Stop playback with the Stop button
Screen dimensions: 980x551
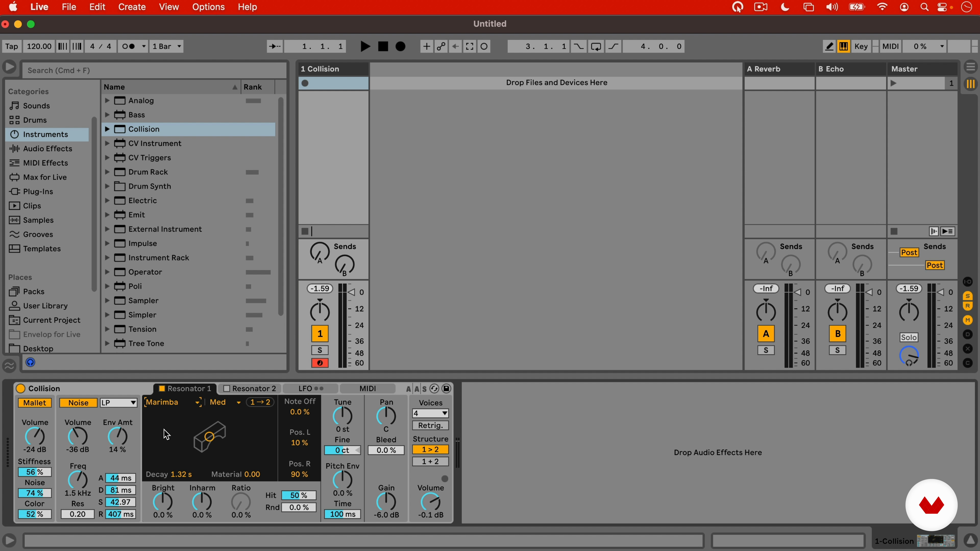(383, 46)
